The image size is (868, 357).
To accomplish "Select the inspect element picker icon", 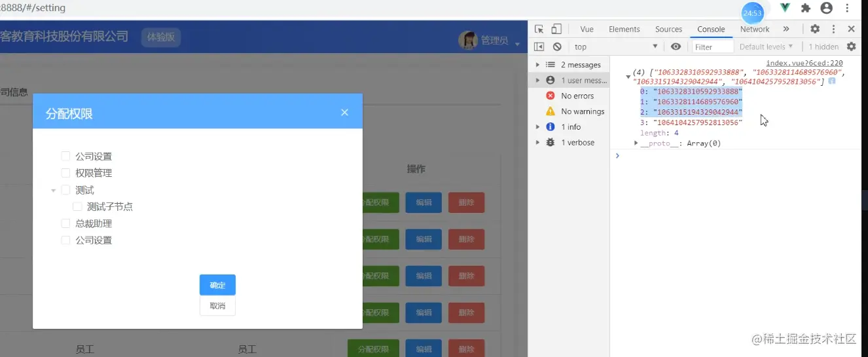I will pyautogui.click(x=539, y=29).
